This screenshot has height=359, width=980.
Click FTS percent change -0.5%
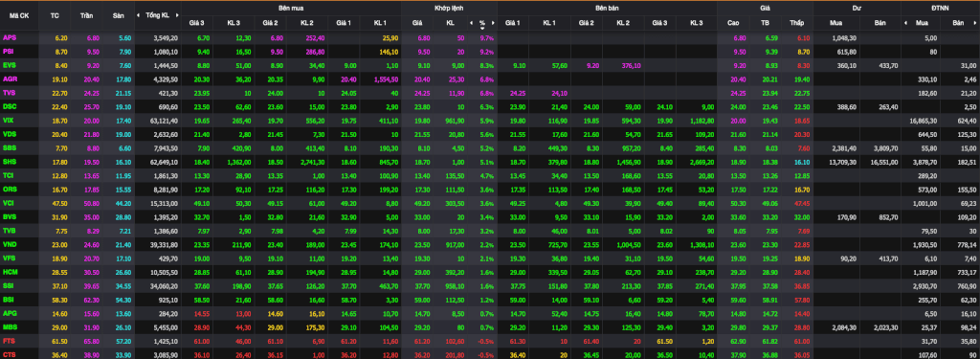[x=486, y=341]
